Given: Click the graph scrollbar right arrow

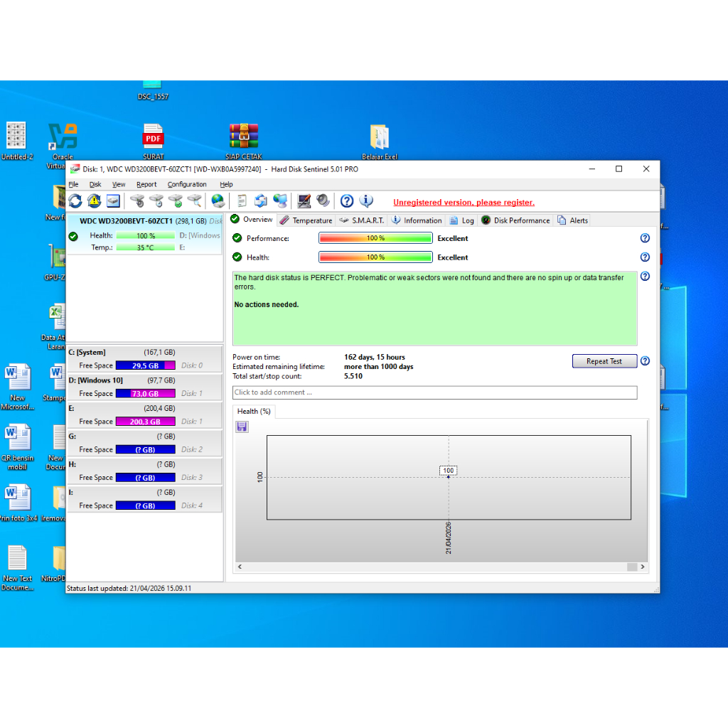Looking at the screenshot, I should tap(642, 567).
